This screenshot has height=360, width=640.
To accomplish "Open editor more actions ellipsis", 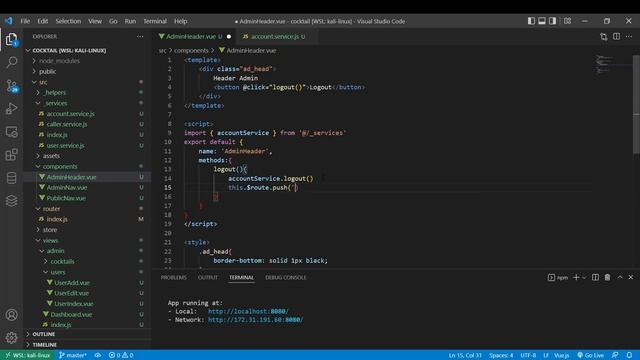I will (x=629, y=36).
